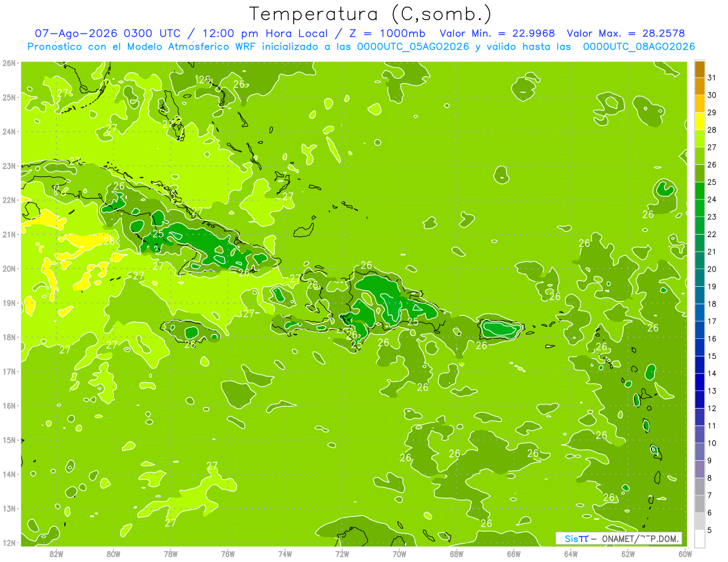Click the color scale label 30

click(712, 95)
